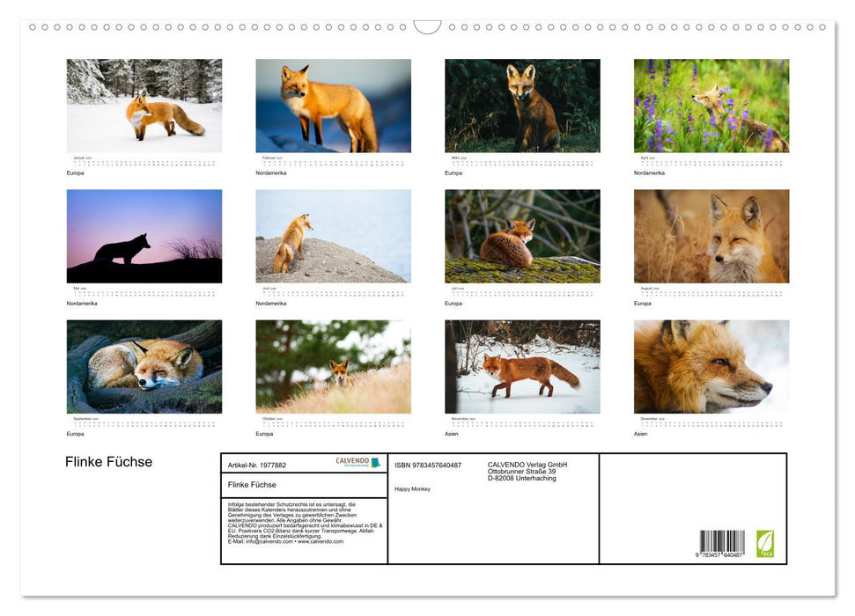Click the Mai fox silhouette image

pyautogui.click(x=144, y=235)
